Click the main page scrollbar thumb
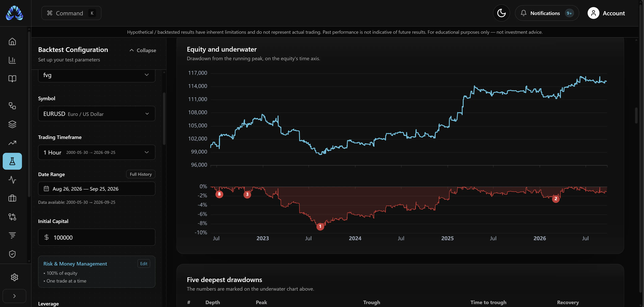 (636, 115)
